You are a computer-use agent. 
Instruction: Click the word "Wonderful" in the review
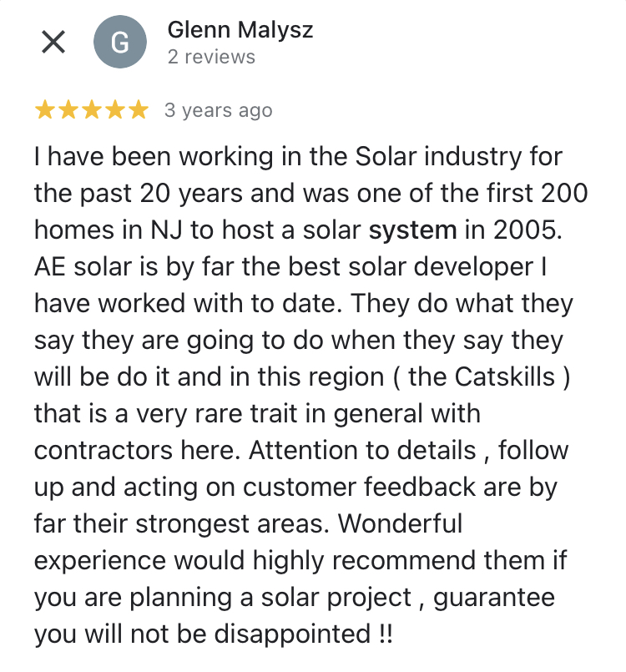[400, 523]
